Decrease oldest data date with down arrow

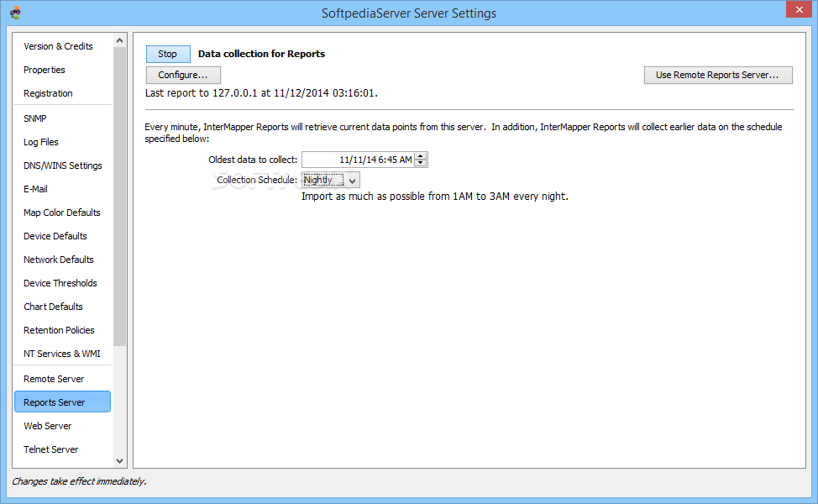pyautogui.click(x=421, y=163)
